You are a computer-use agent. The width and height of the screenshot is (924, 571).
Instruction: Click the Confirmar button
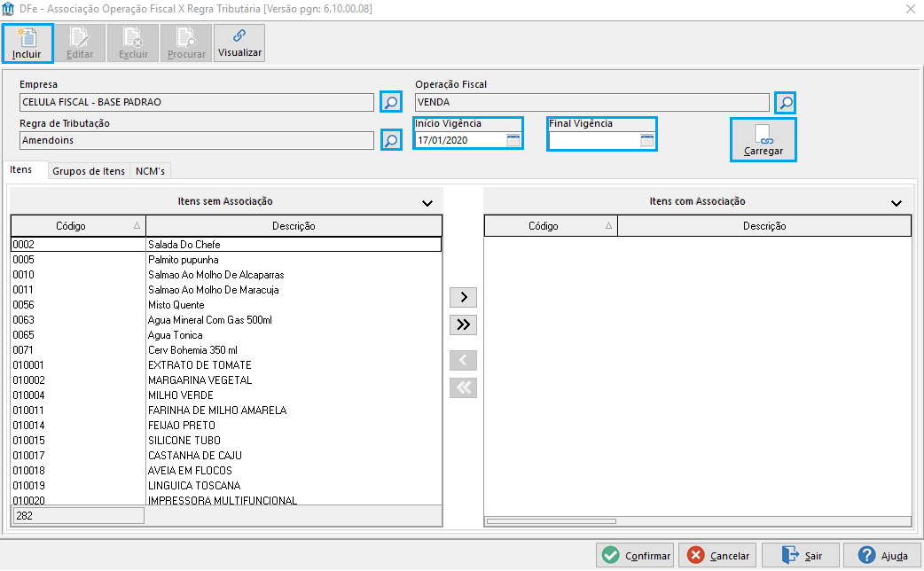[635, 556]
